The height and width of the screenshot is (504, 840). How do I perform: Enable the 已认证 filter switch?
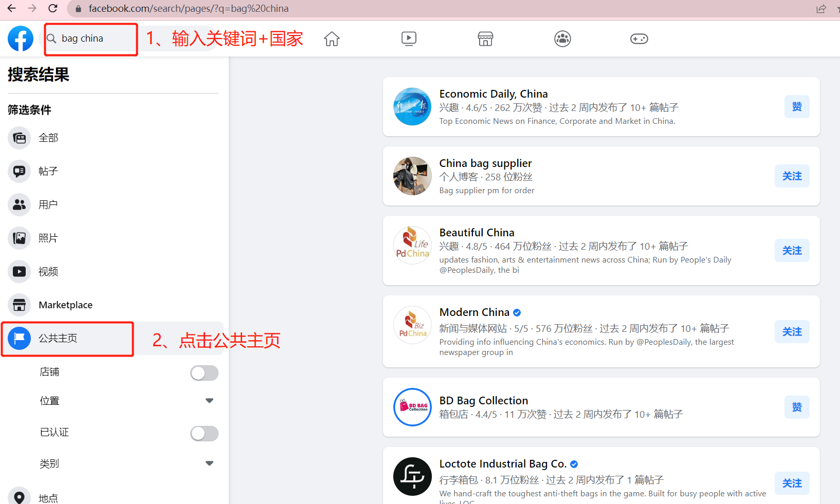pos(204,433)
